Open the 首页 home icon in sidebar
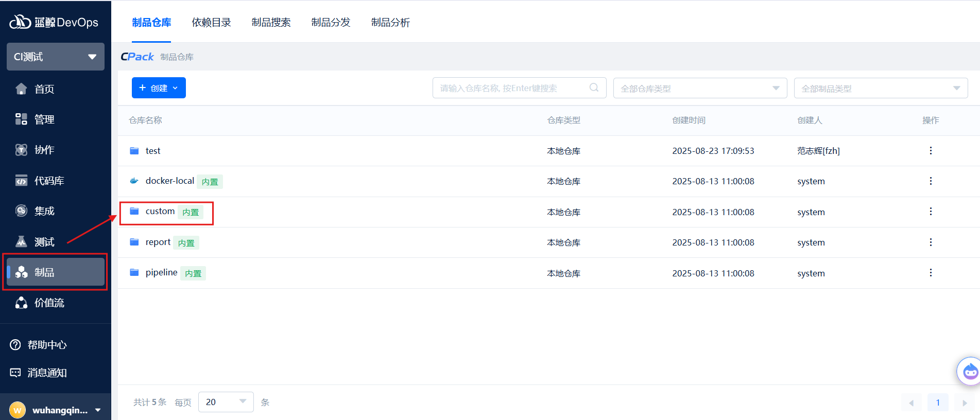The image size is (980, 420). tap(21, 89)
